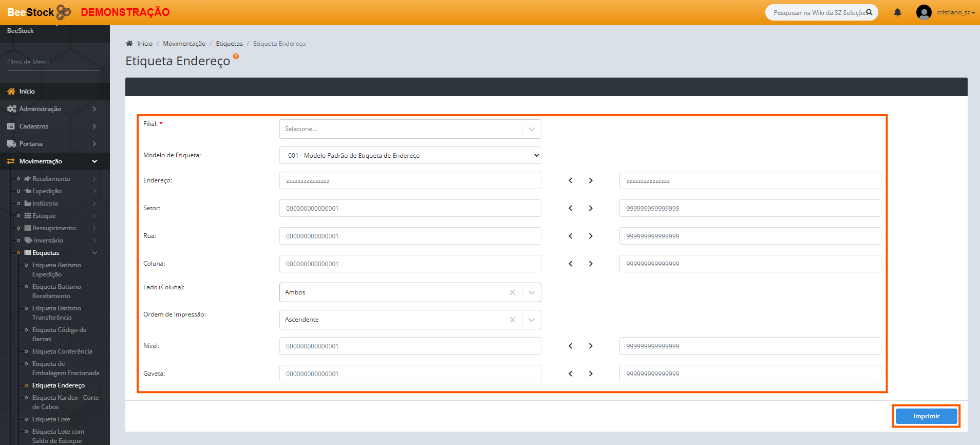Select Etiqueta Lote in the sidebar
980x445 pixels.
pos(51,419)
